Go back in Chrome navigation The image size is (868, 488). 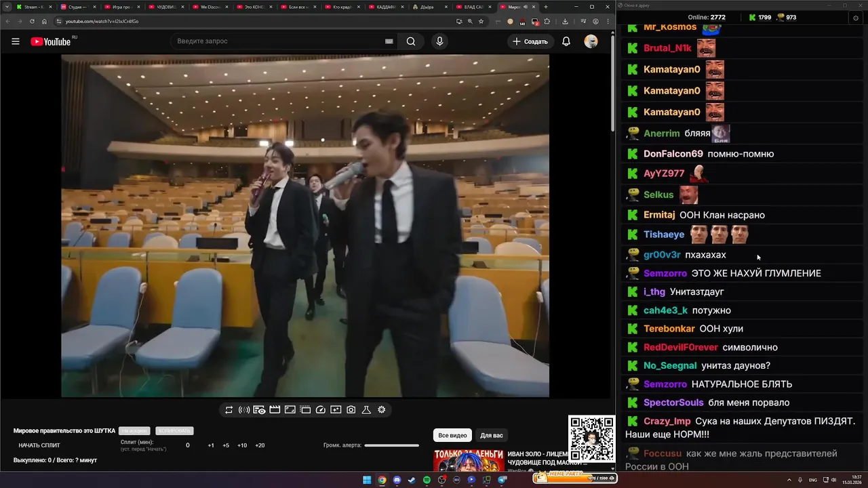7,21
